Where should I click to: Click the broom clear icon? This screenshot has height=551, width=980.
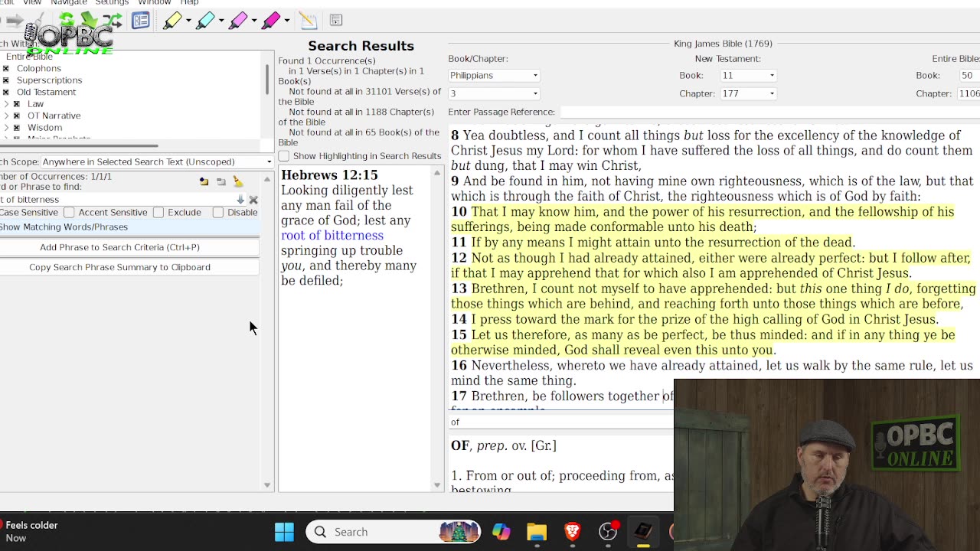coord(237,181)
